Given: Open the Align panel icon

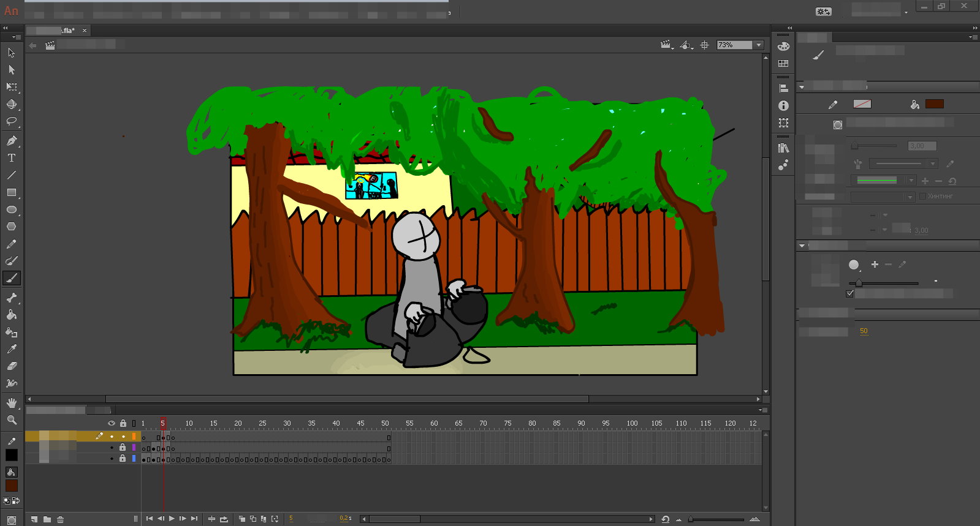Looking at the screenshot, I should coord(783,88).
